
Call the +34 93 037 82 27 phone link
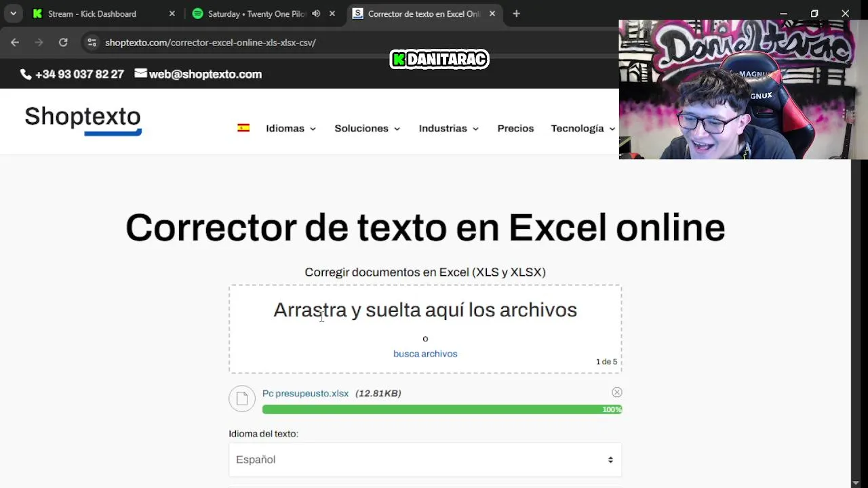click(x=79, y=75)
